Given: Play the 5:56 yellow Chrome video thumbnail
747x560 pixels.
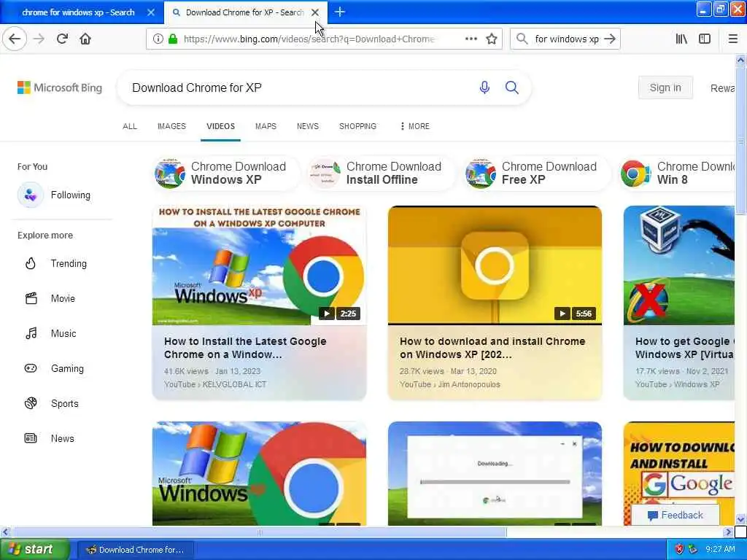Looking at the screenshot, I should 495,265.
